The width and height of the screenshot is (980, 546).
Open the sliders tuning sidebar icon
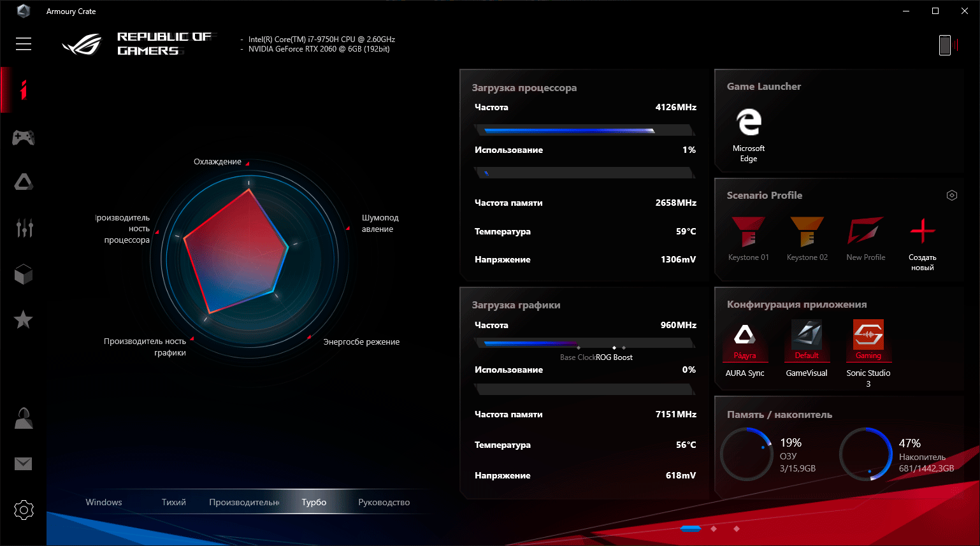[x=24, y=227]
